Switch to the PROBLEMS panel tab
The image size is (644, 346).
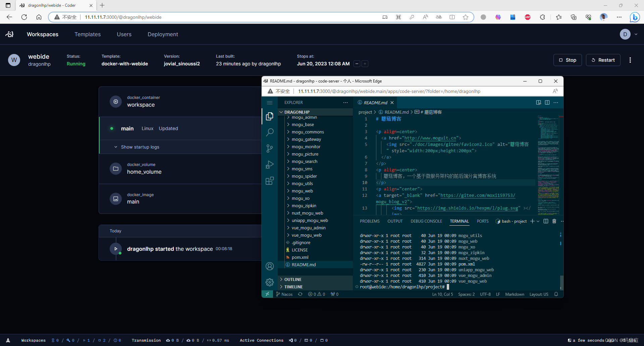[x=370, y=221]
